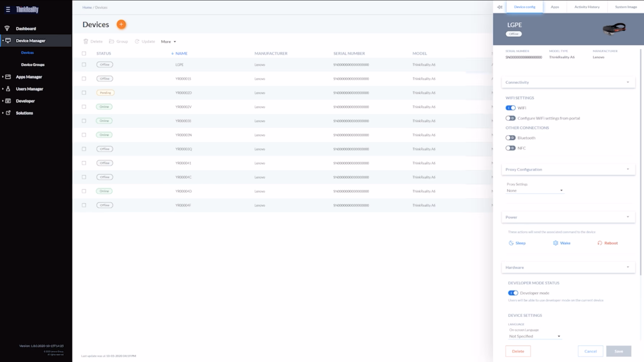Click the red Delete button
This screenshot has width=644, height=362.
tap(518, 351)
